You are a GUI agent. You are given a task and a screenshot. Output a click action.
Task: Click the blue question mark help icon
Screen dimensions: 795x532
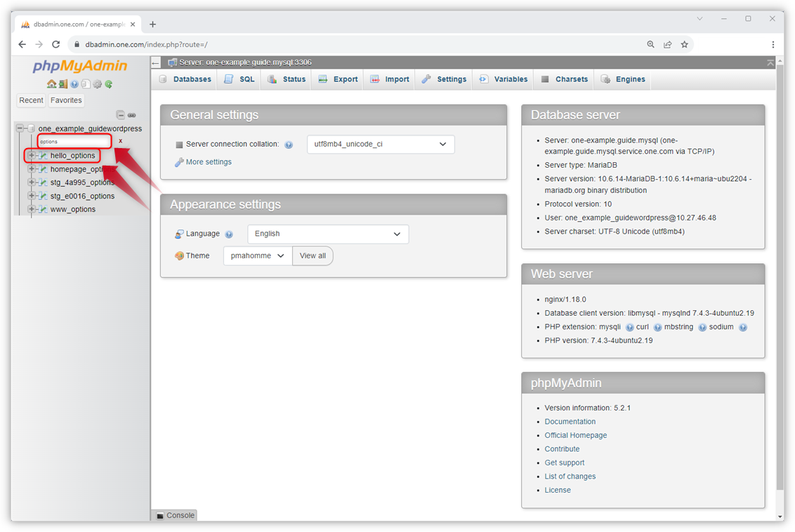[x=74, y=84]
